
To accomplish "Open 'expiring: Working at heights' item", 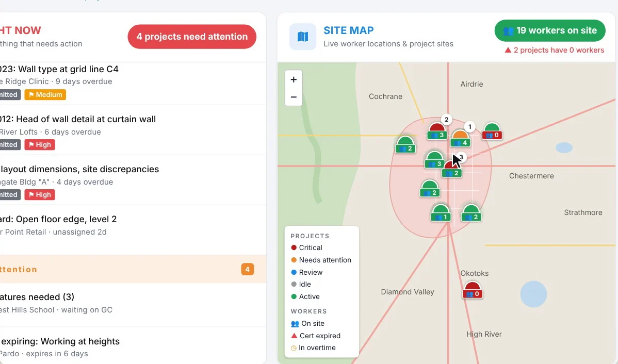I will click(133, 346).
